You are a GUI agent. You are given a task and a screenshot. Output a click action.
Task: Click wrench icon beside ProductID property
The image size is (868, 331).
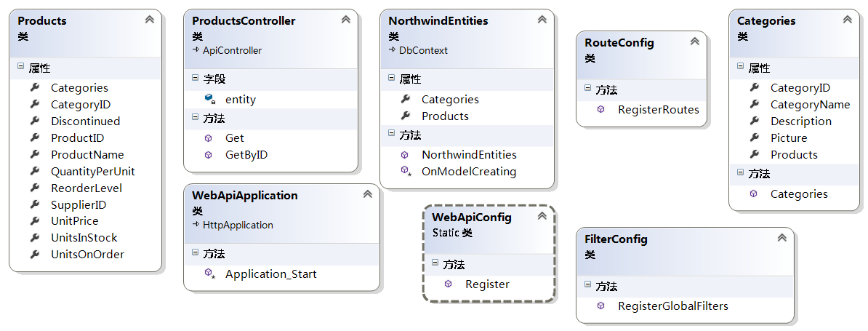[x=35, y=137]
